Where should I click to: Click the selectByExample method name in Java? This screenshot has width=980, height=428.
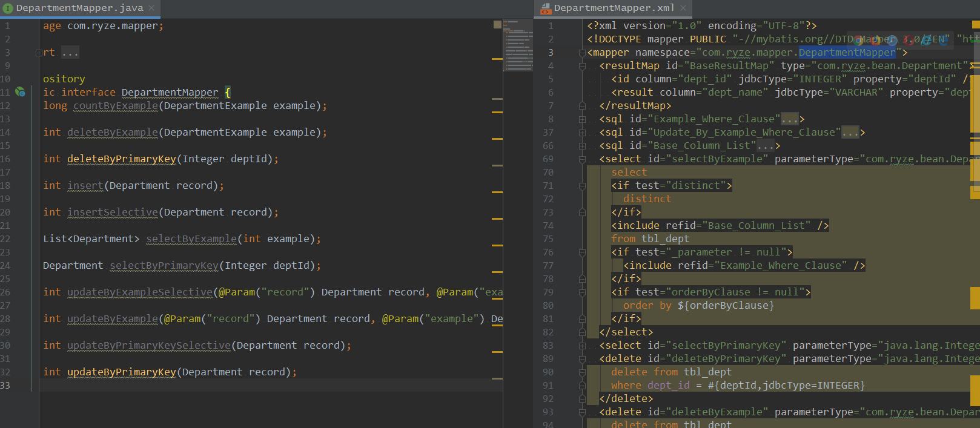[x=191, y=239]
